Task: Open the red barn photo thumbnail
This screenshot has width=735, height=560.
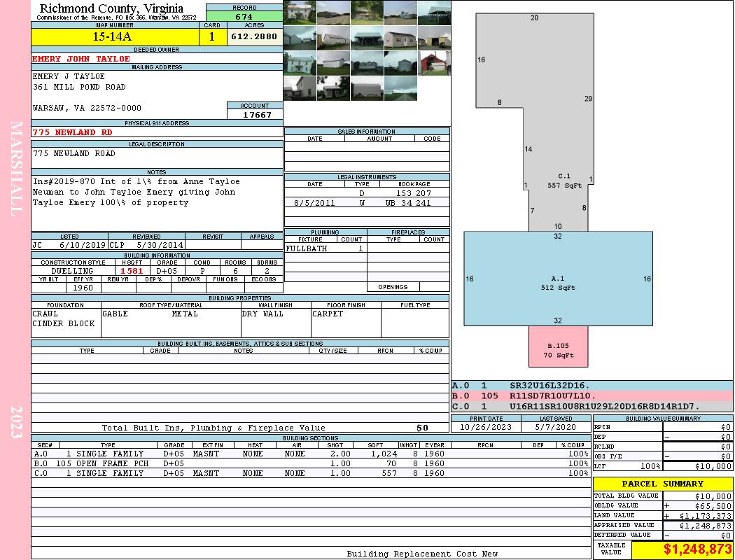Action: pos(434,62)
